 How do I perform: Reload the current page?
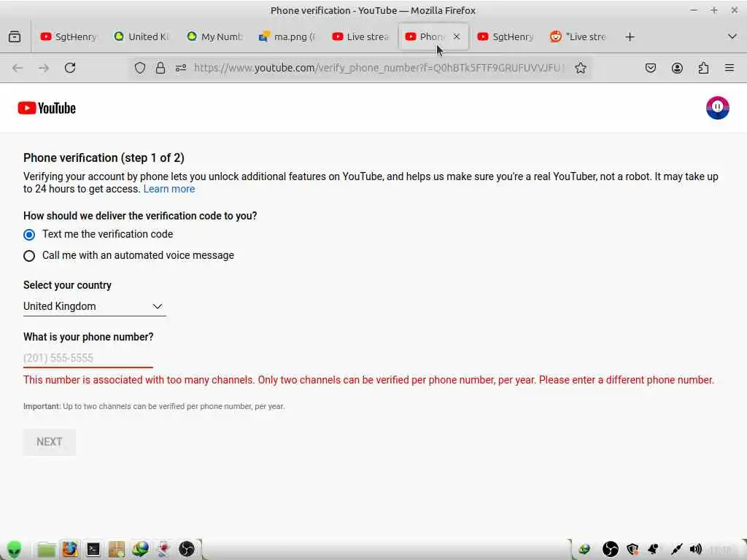pos(70,68)
